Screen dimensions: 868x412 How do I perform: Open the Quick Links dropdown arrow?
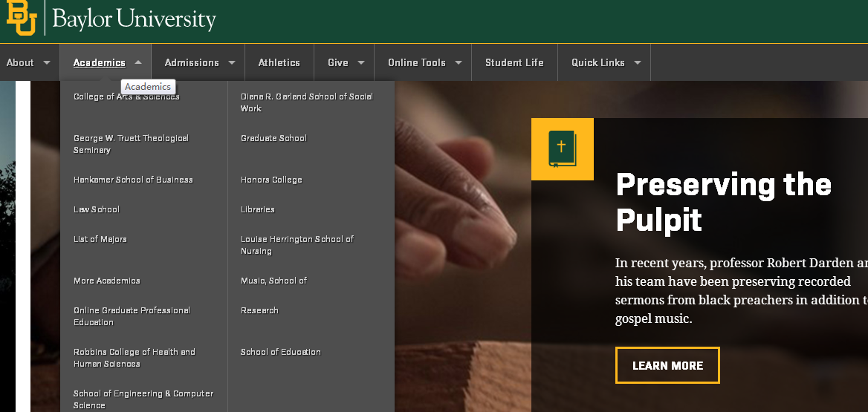click(x=637, y=62)
